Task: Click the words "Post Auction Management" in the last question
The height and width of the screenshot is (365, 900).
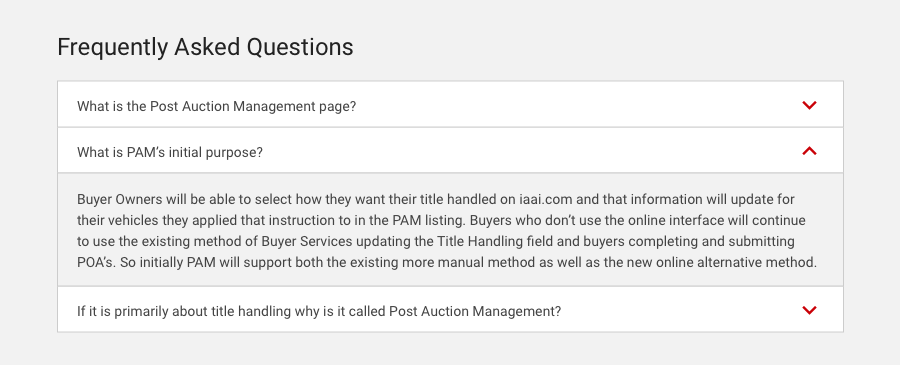Action: coord(471,312)
